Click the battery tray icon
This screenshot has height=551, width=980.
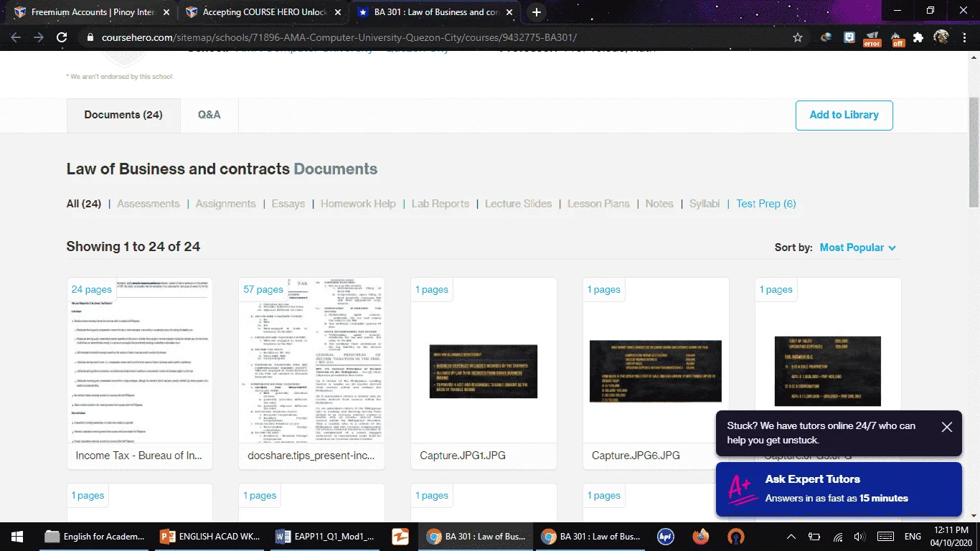[814, 537]
